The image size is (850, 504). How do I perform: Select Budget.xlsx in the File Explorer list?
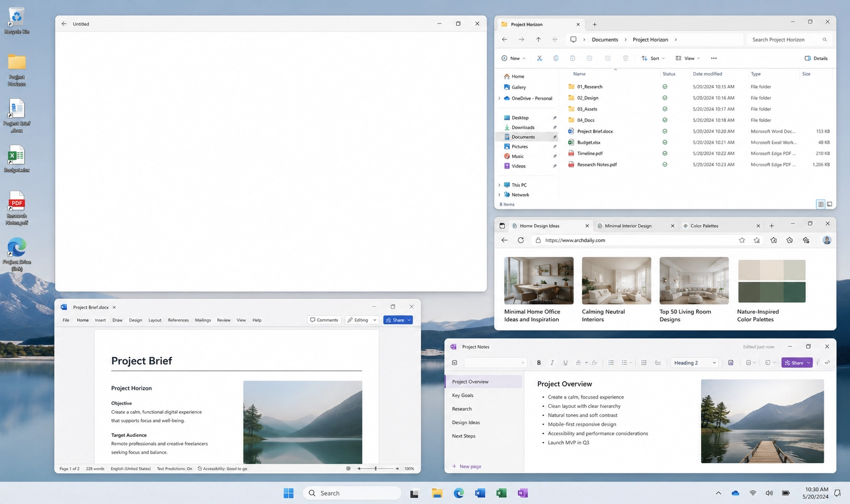pyautogui.click(x=588, y=142)
